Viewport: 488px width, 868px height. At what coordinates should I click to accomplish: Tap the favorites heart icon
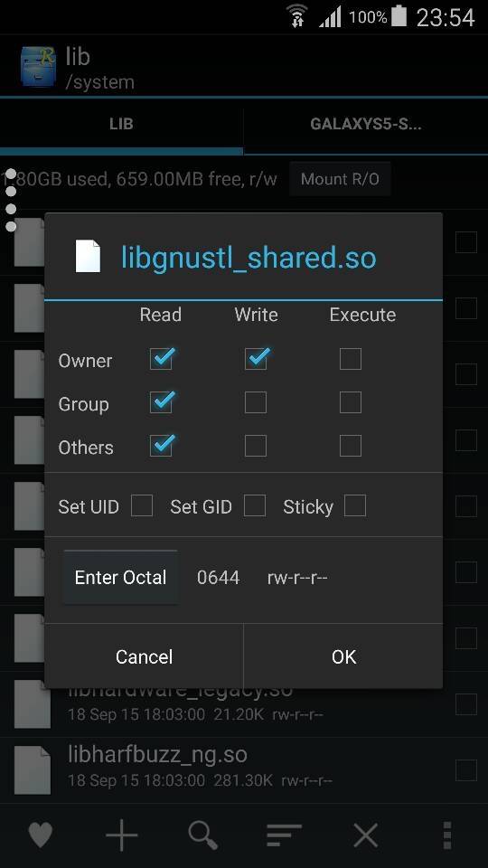click(41, 835)
